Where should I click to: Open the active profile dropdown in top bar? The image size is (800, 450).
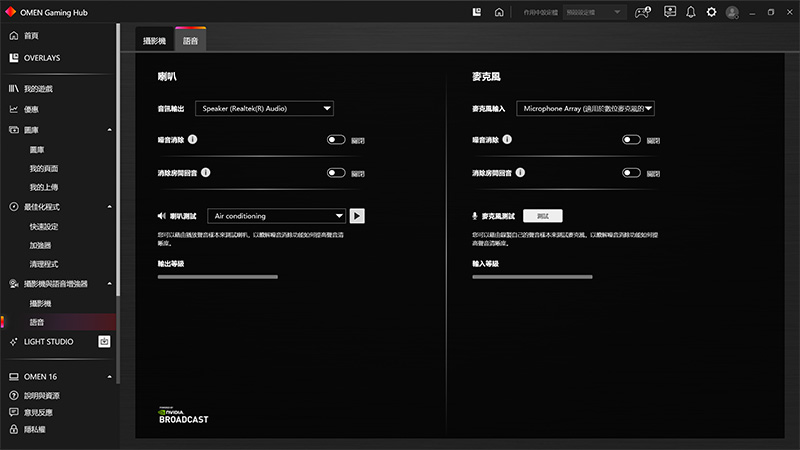594,12
